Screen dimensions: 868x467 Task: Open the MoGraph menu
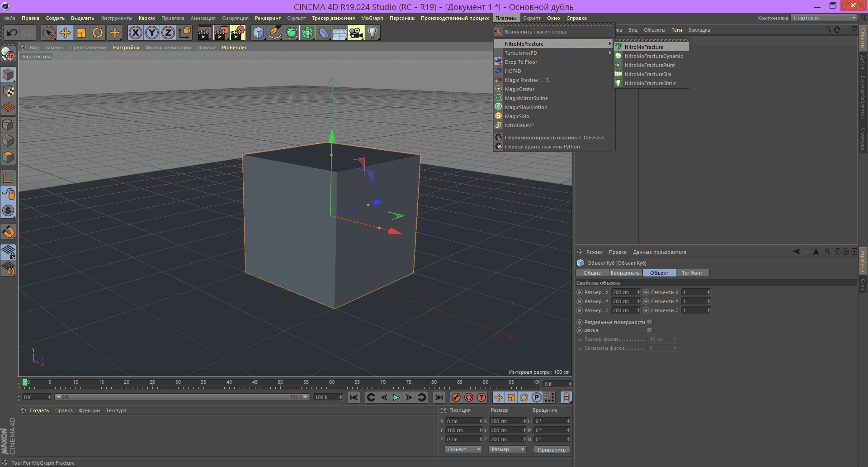[372, 18]
